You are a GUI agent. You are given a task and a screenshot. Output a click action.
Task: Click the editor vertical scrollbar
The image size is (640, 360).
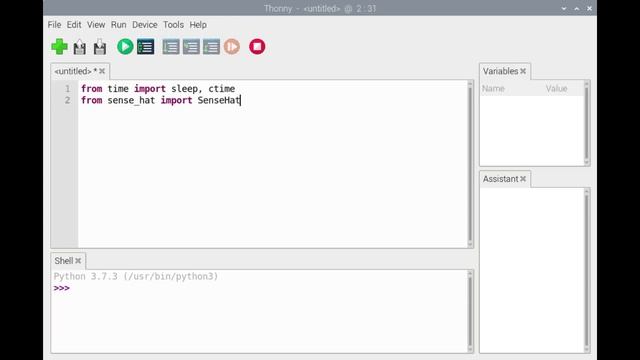[470, 164]
